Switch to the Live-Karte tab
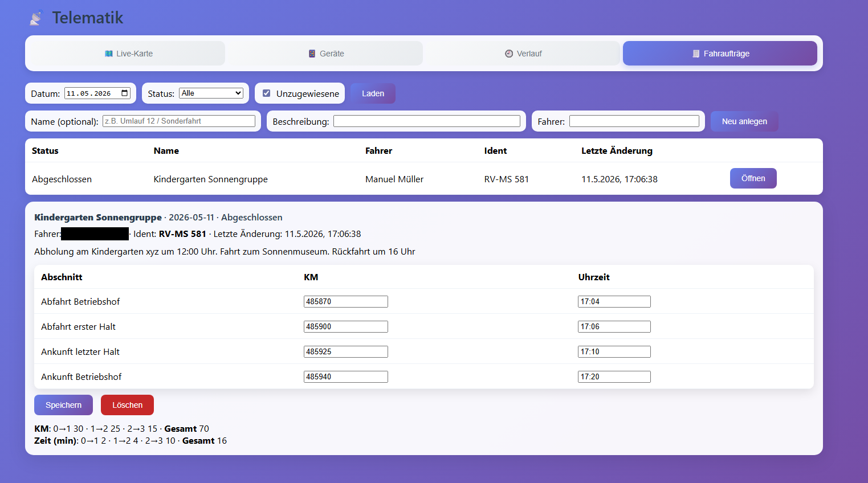868x483 pixels. pyautogui.click(x=128, y=54)
